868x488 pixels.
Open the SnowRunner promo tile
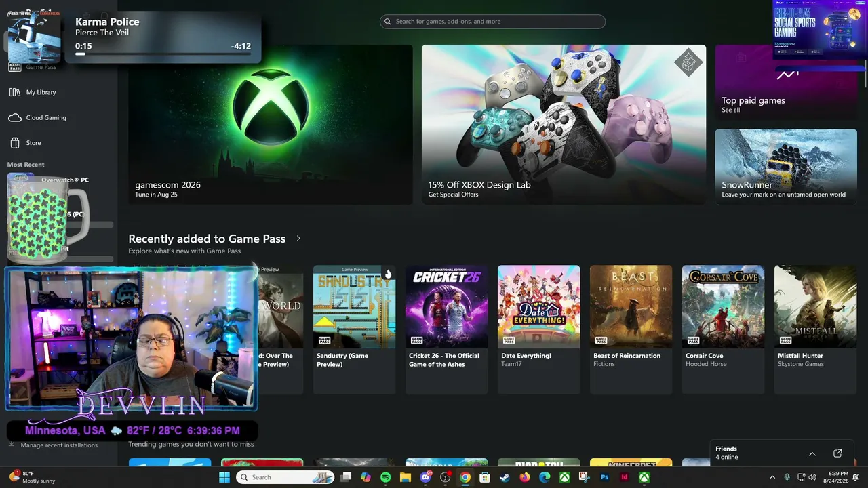(x=786, y=167)
